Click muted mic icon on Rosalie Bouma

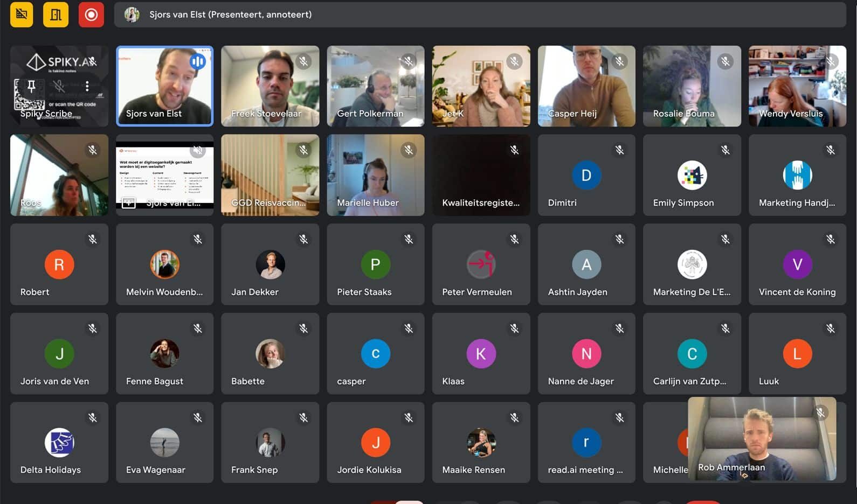[x=725, y=61]
